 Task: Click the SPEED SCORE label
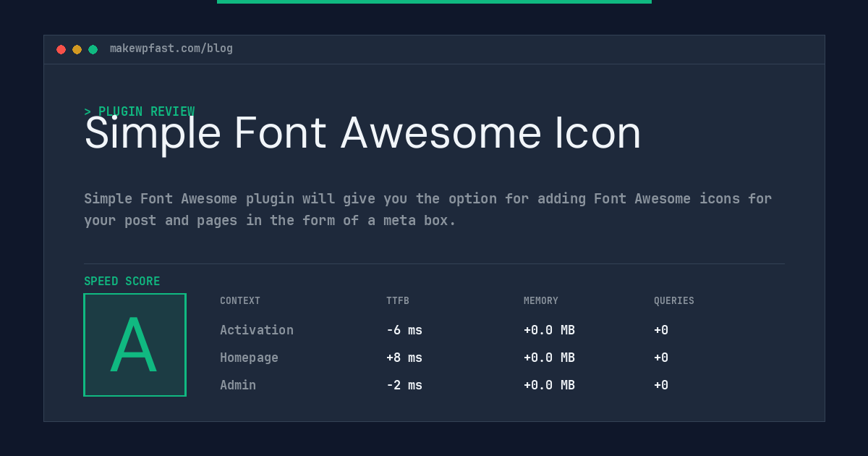click(x=122, y=281)
